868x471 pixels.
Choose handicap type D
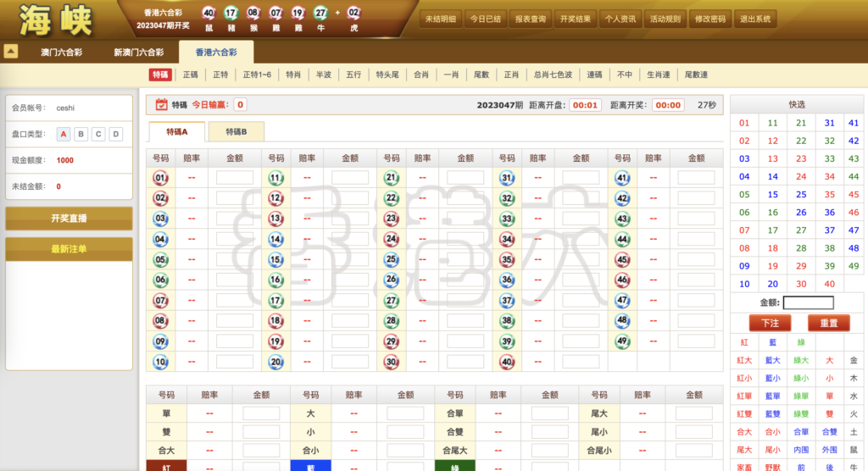(x=115, y=134)
